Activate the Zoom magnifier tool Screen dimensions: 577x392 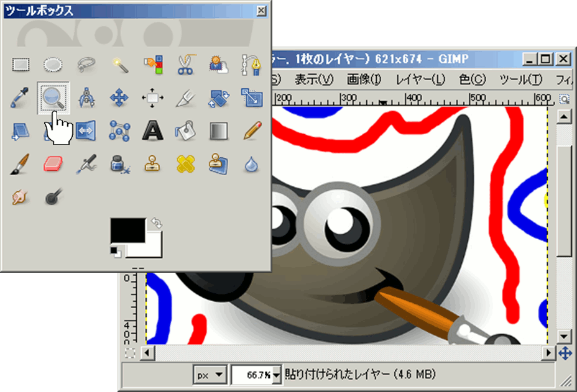[x=53, y=97]
